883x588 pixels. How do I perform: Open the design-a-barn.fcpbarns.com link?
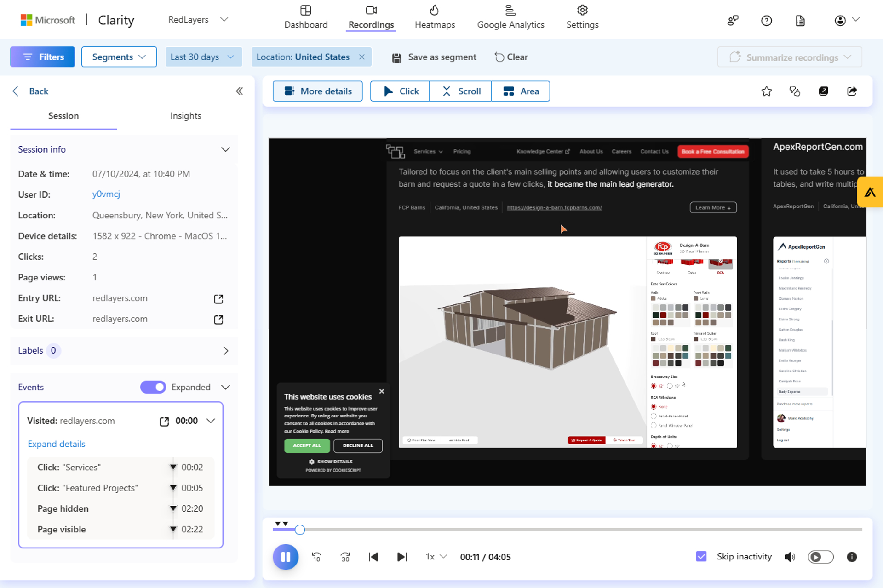tap(554, 207)
